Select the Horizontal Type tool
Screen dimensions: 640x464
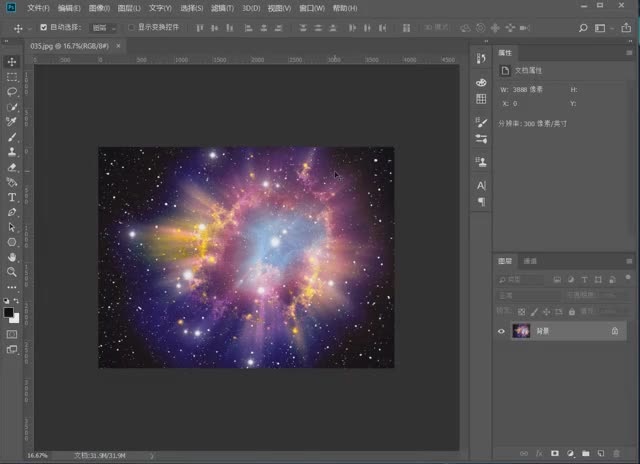click(x=12, y=198)
